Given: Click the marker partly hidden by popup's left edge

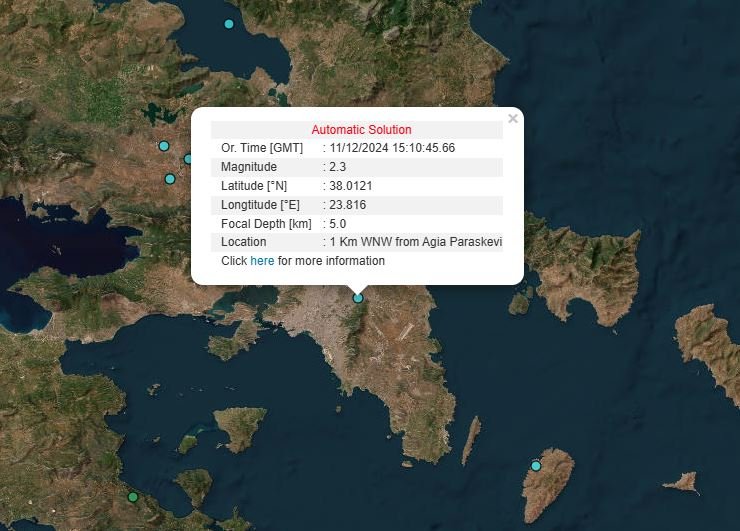Looking at the screenshot, I should (188, 159).
